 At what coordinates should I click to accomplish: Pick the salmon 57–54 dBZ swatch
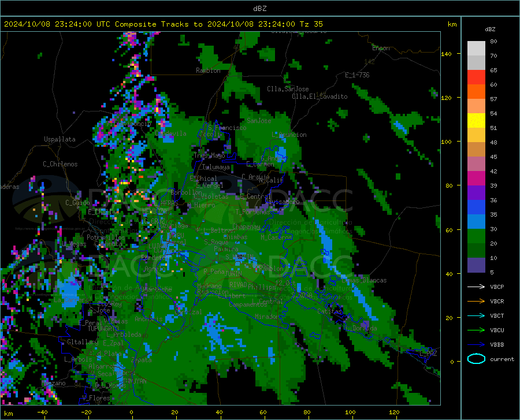[x=476, y=106]
